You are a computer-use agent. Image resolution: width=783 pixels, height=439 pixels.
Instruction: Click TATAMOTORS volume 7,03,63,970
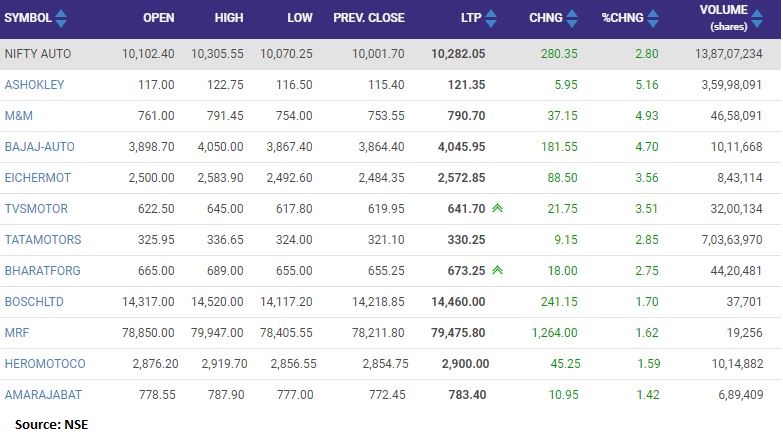coord(732,240)
